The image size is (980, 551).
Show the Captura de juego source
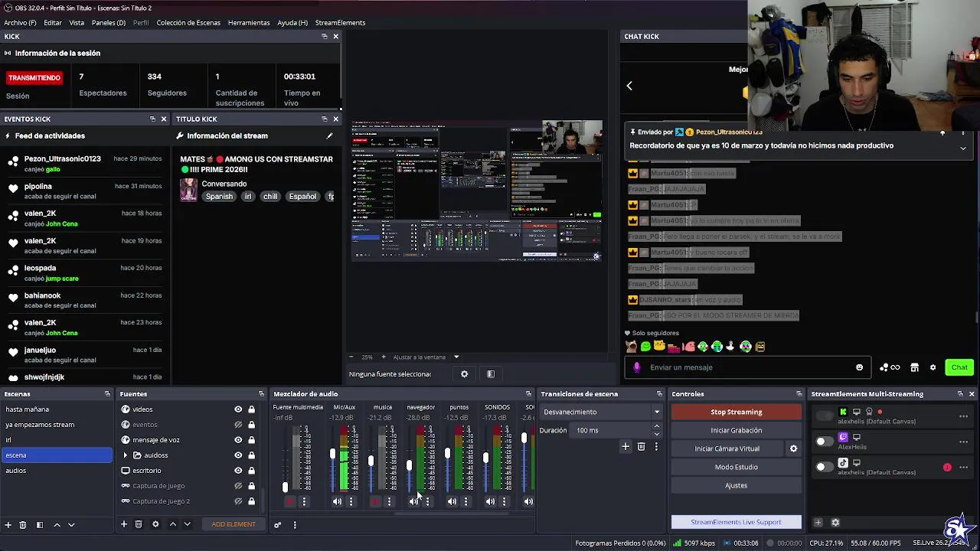(238, 486)
